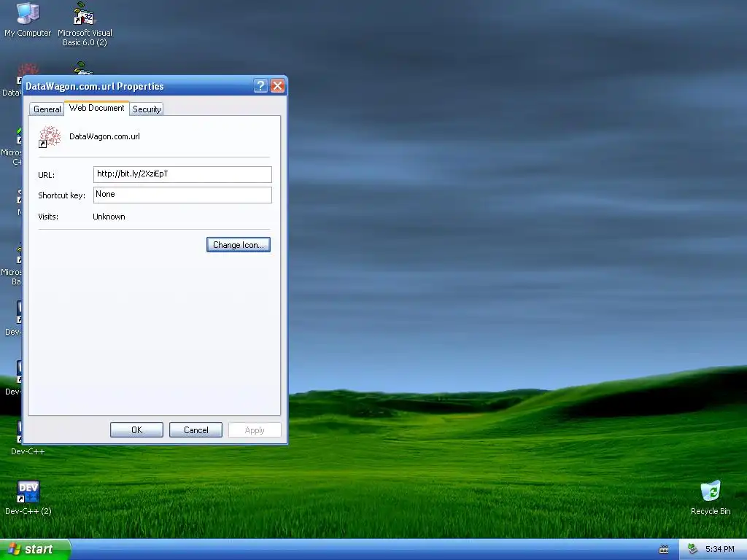
Task: Switch to the General tab
Action: tap(47, 109)
